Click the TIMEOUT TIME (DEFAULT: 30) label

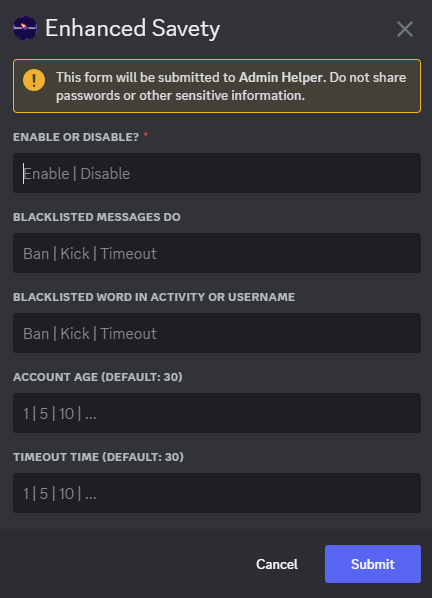98,457
